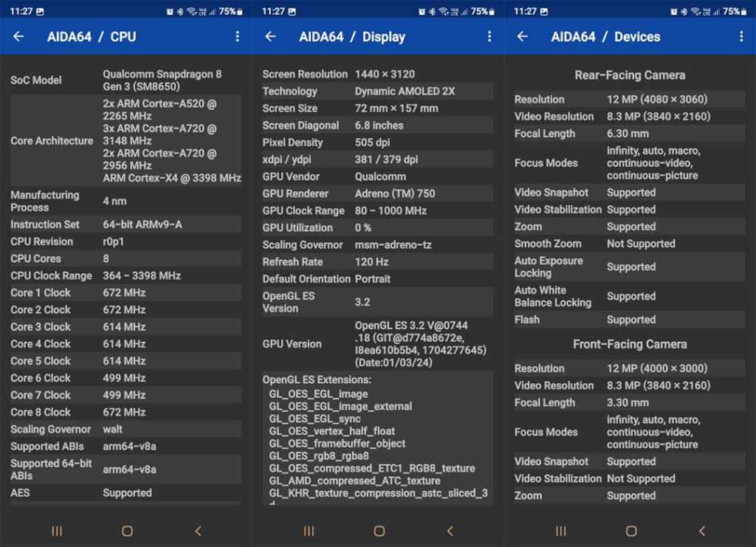Open the three-dot menu on the Display page

pos(489,36)
